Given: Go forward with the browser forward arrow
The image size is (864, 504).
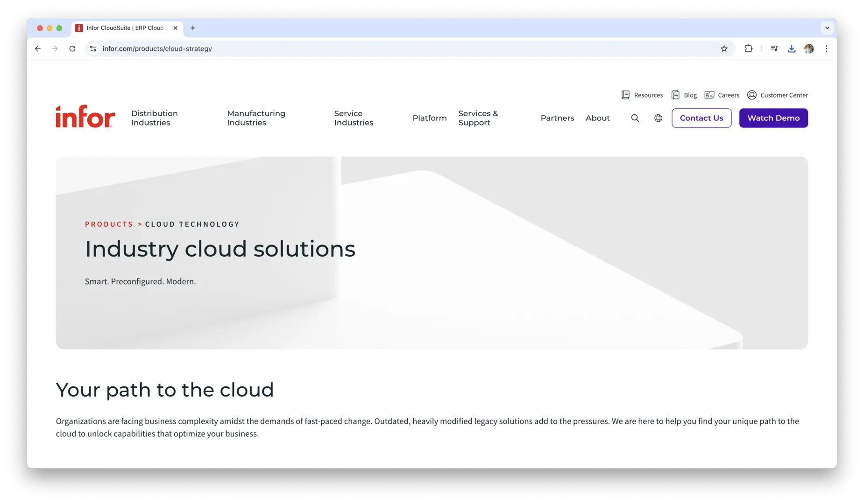Looking at the screenshot, I should (55, 49).
